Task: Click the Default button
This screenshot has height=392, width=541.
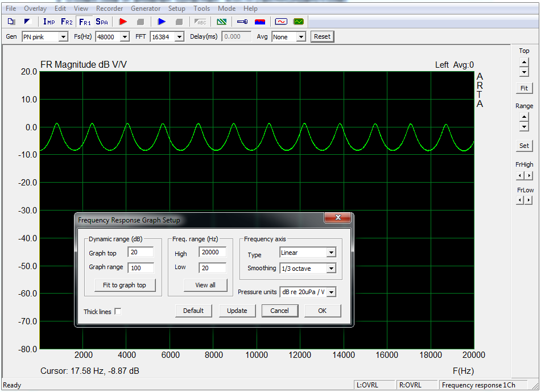Action: [x=193, y=311]
